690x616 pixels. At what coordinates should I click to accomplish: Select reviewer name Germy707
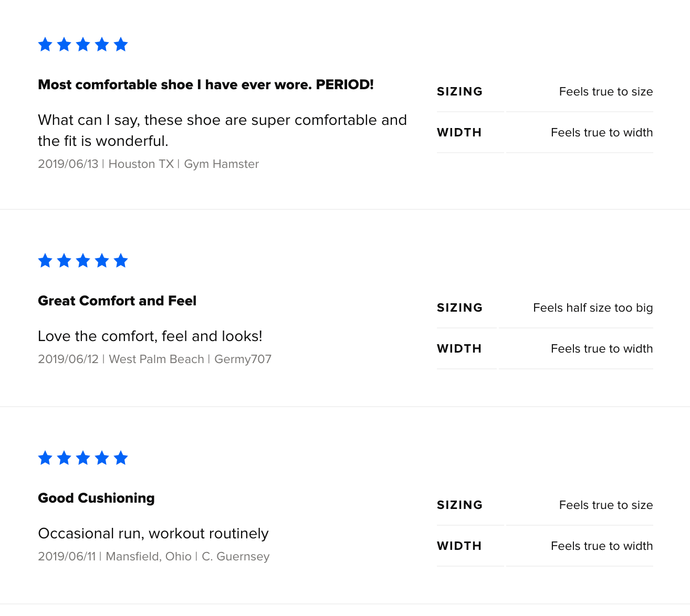pos(243,359)
